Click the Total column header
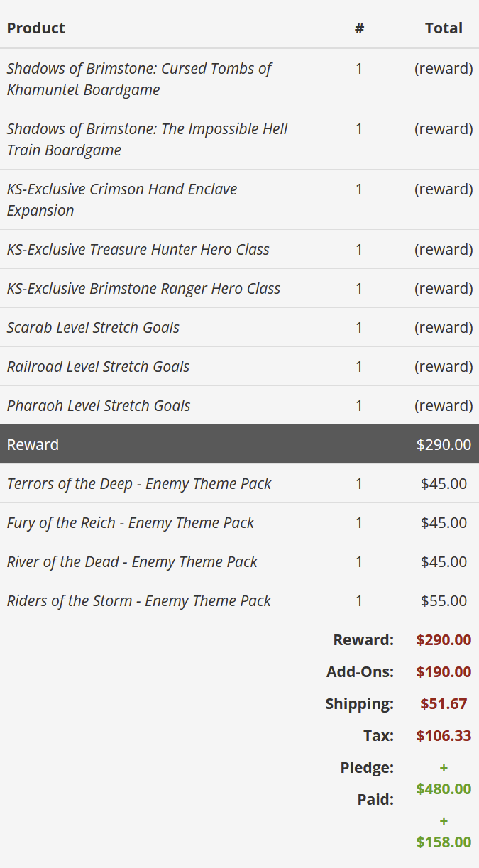479x868 pixels. click(444, 28)
